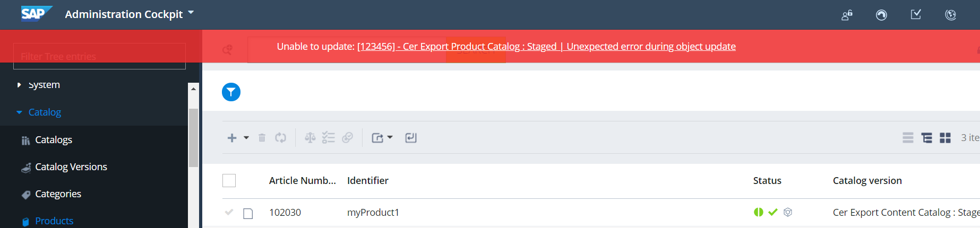This screenshot has width=980, height=228.
Task: Switch to grid view layout icon
Action: coord(945,138)
